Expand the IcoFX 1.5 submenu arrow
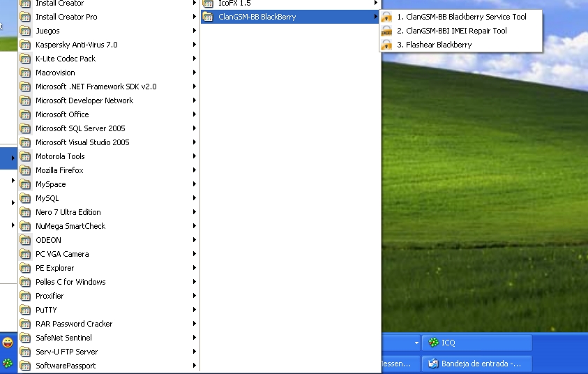 pos(375,3)
